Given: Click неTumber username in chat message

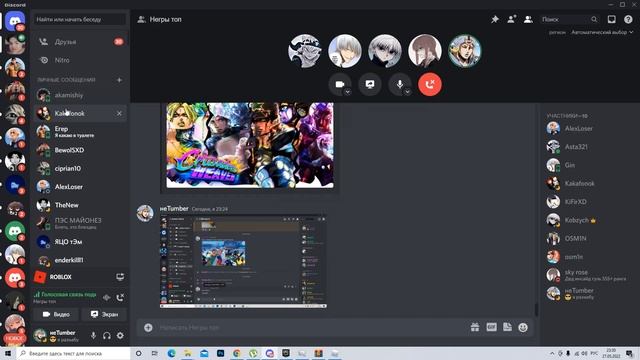Looking at the screenshot, I should [x=174, y=209].
